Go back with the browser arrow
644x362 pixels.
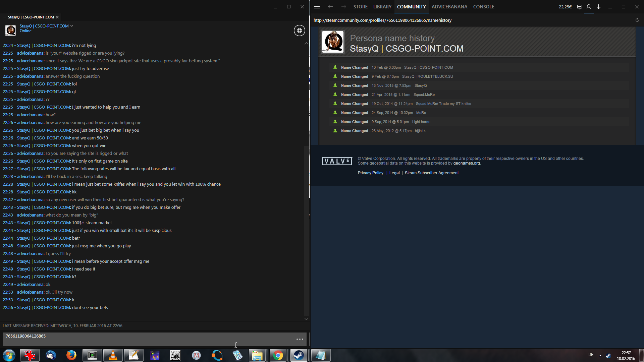330,7
